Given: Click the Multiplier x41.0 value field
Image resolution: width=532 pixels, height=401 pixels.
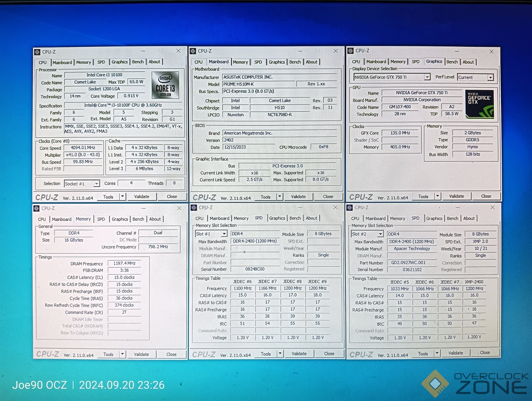Looking at the screenshot, I should click(x=83, y=155).
